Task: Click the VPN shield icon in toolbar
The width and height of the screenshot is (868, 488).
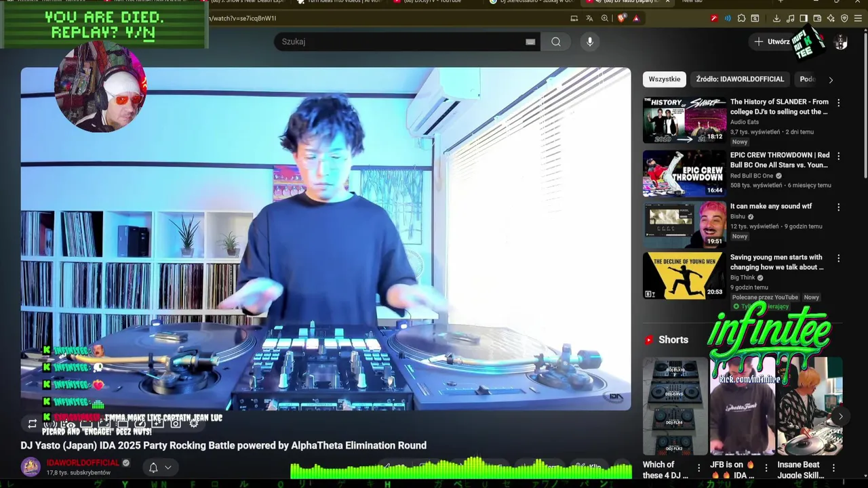Action: [x=844, y=18]
